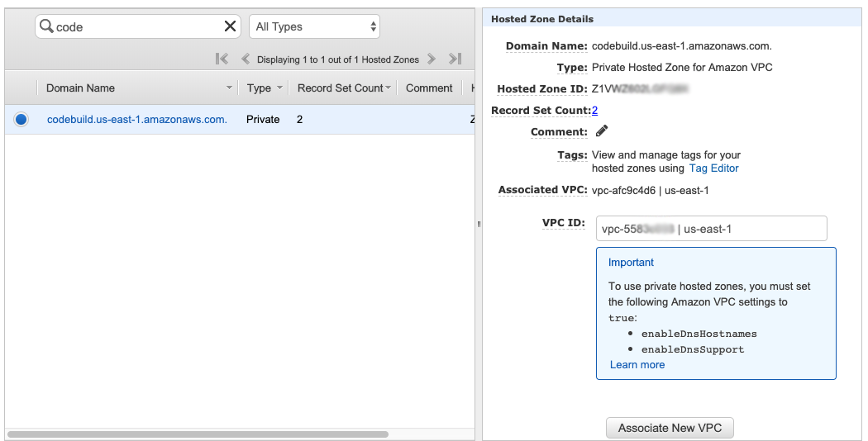
Task: Open codebuild.us-east-1.amazonaws.com. link in the table
Action: pyautogui.click(x=136, y=120)
